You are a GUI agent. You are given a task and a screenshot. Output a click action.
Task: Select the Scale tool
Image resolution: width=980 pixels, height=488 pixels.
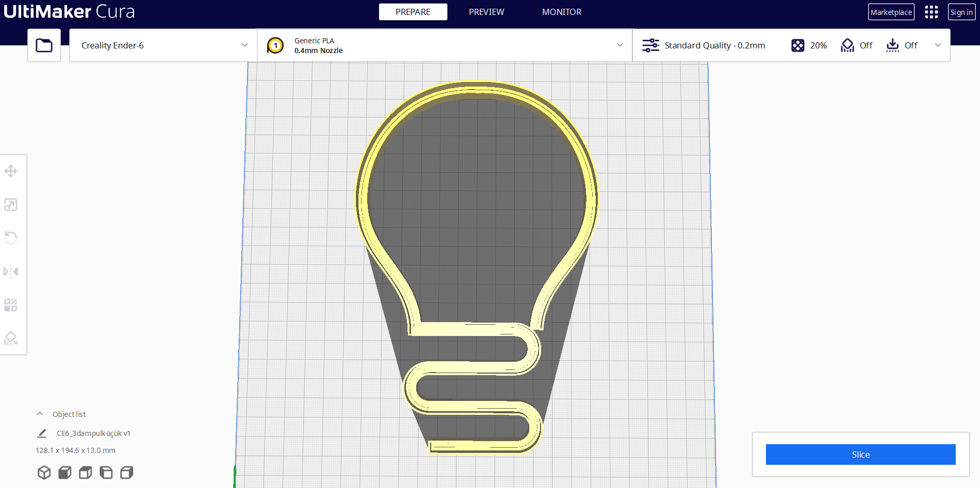[x=11, y=205]
